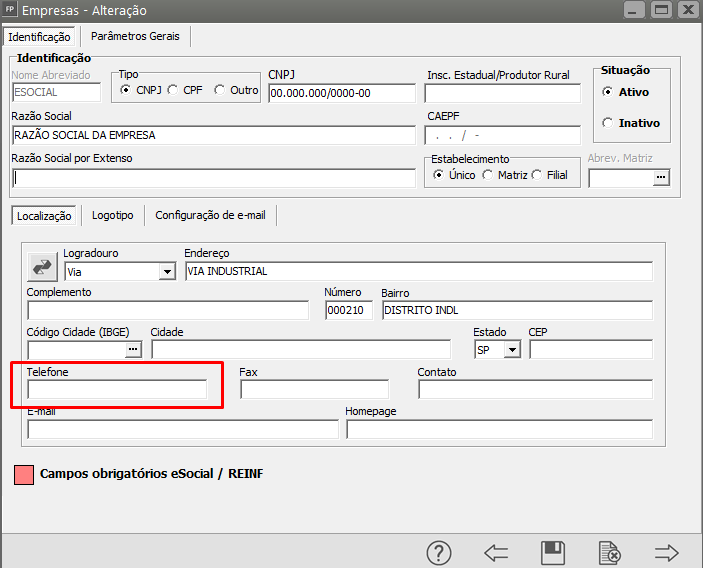
Task: Click the help question mark icon
Action: (439, 552)
